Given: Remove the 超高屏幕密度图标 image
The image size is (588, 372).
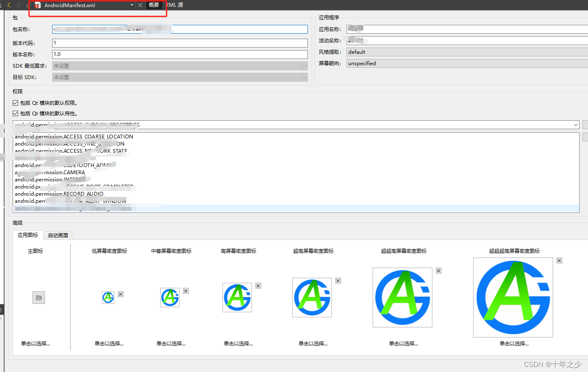Looking at the screenshot, I should pyautogui.click(x=338, y=281).
